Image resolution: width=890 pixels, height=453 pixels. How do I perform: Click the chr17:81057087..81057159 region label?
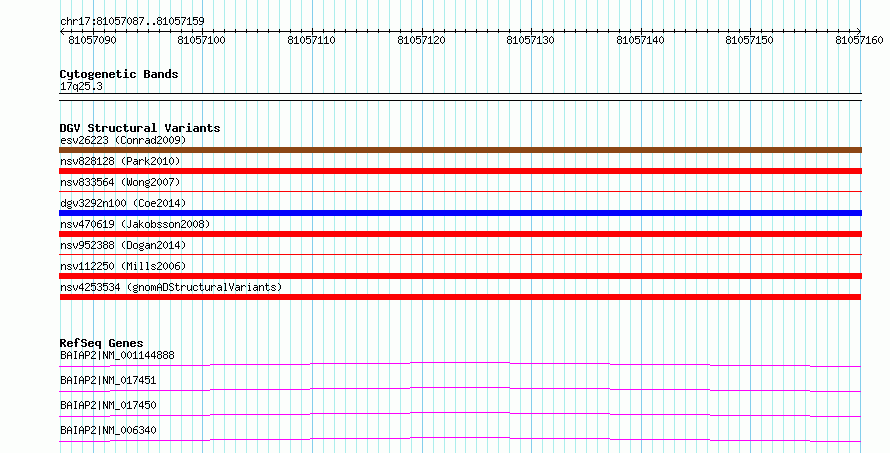click(x=132, y=21)
